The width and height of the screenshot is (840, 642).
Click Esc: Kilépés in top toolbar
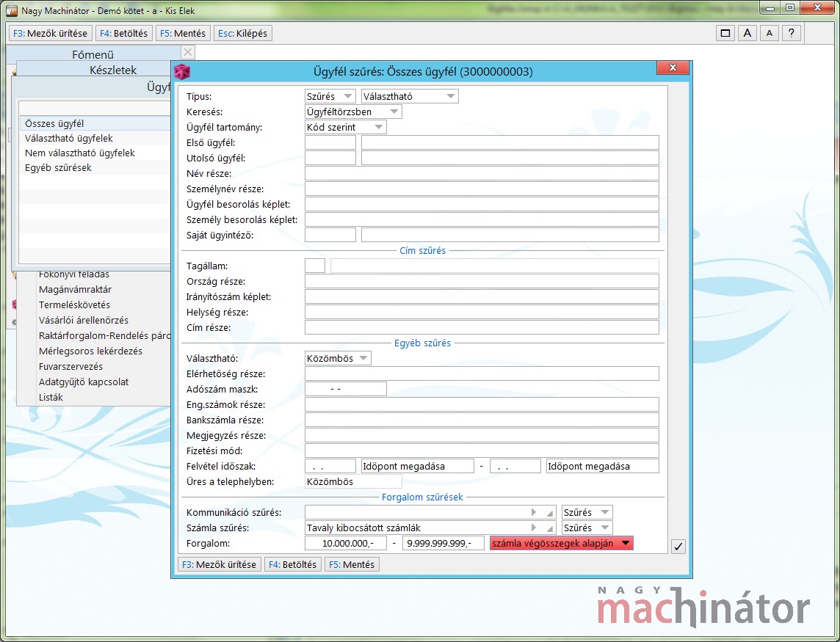click(242, 33)
